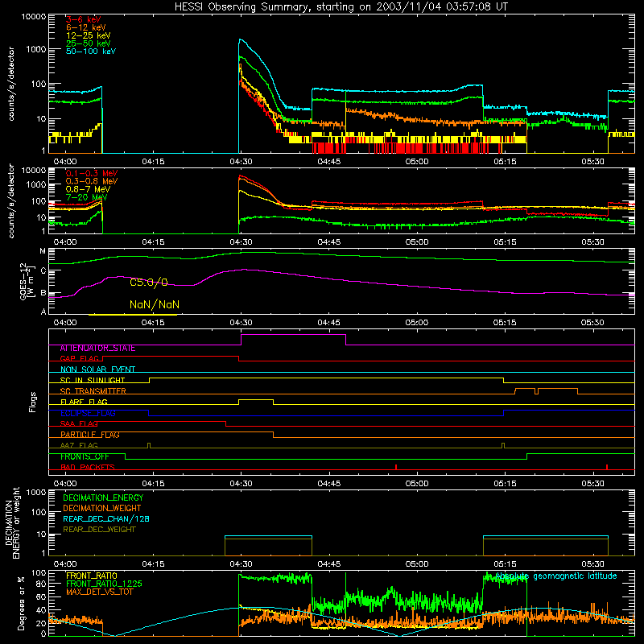644x644 pixels.
Task: Click the Absolute geomagnetic latitude label
Action: [x=556, y=576]
